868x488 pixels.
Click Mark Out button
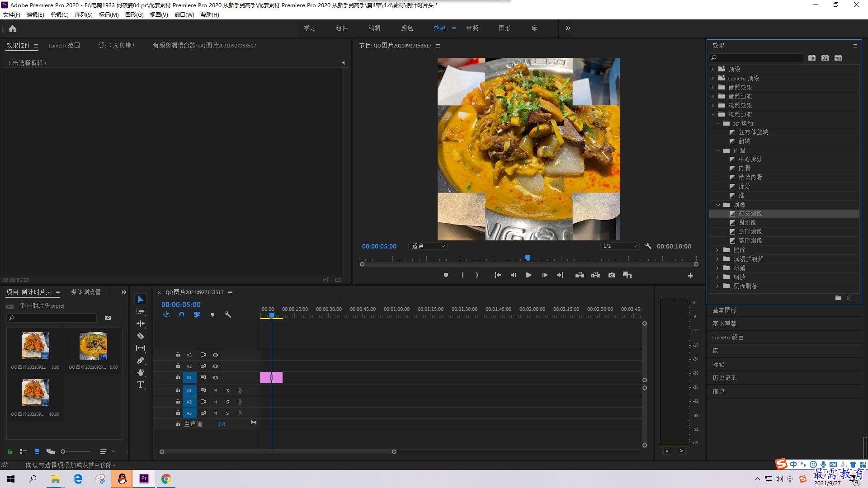(x=477, y=275)
